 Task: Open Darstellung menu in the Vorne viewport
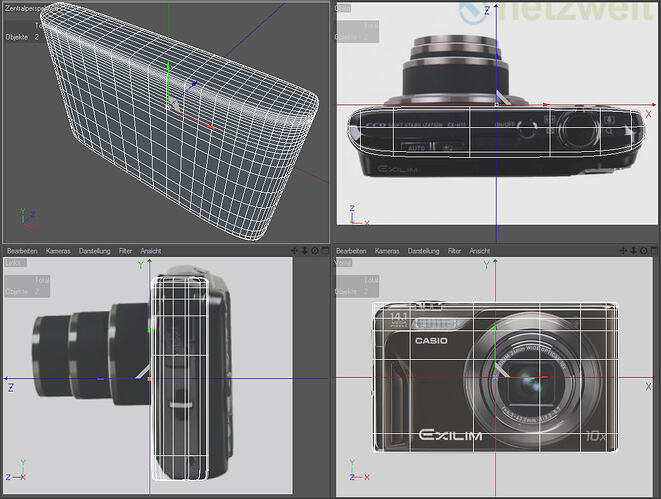423,251
